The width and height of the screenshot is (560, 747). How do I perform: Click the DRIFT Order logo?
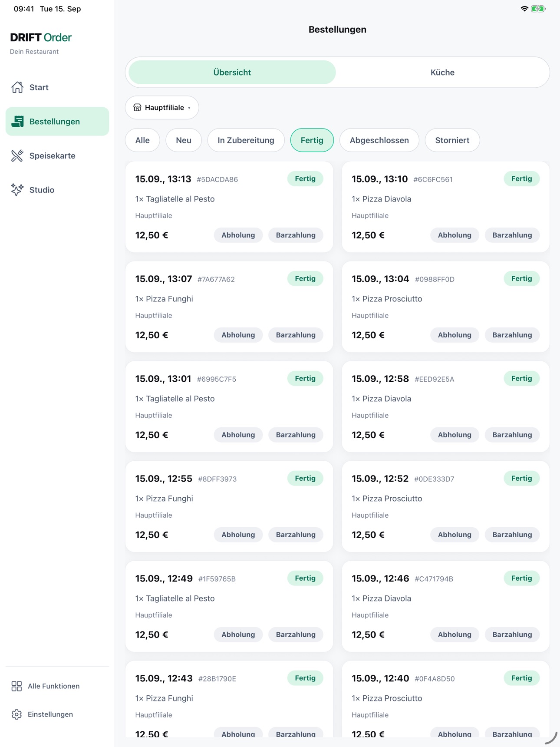41,37
